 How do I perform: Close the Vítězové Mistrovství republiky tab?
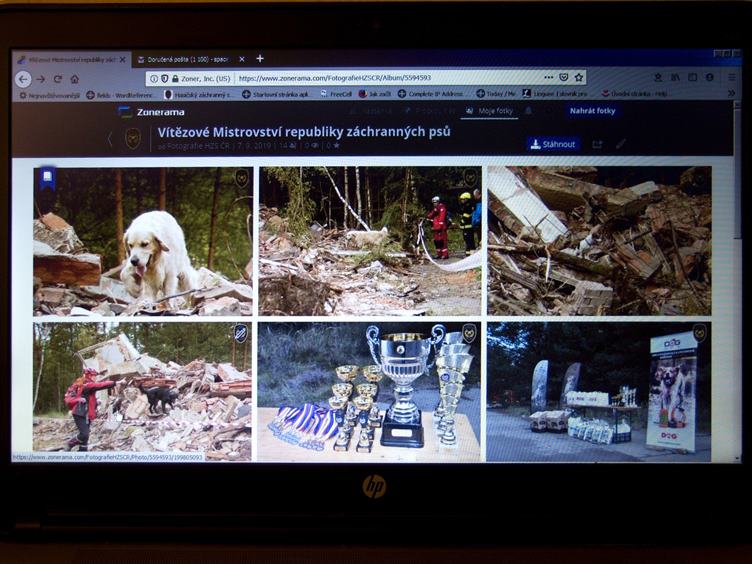[x=123, y=59]
